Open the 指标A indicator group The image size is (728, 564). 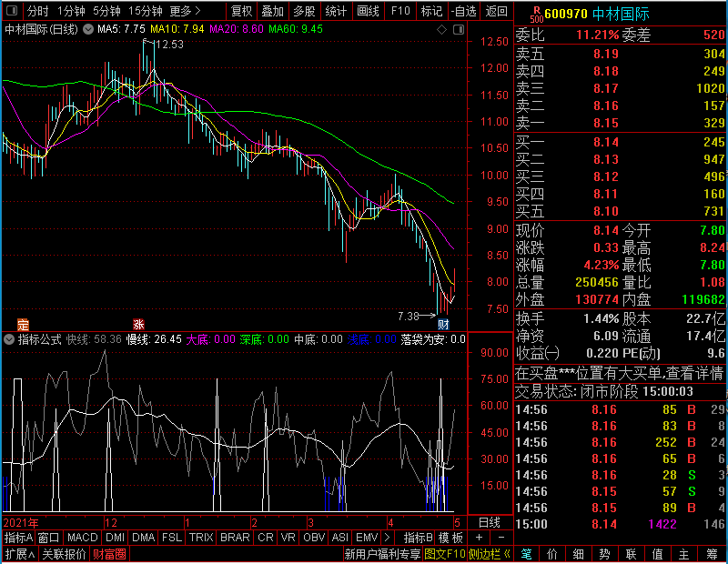pos(18,538)
